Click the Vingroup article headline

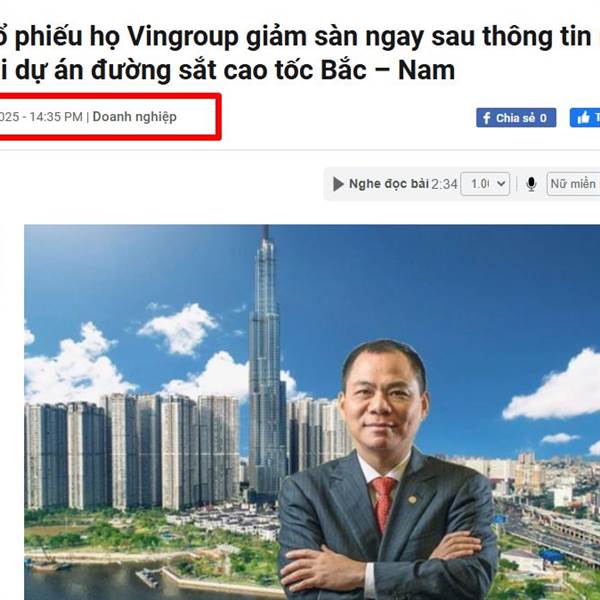coord(295,53)
